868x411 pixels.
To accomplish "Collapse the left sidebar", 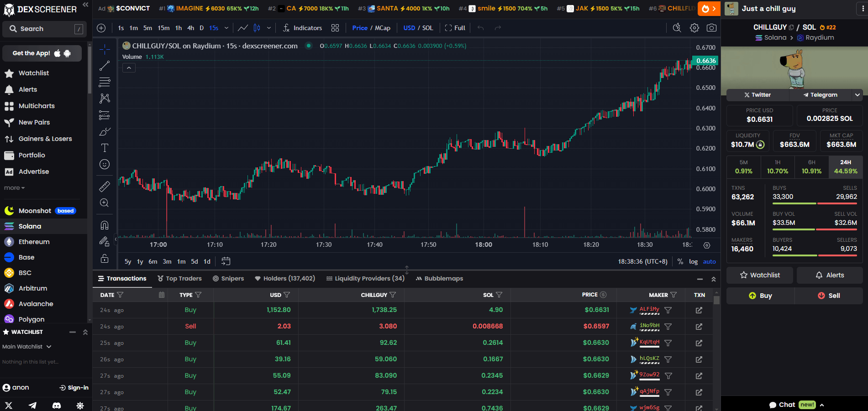I will tap(85, 5).
